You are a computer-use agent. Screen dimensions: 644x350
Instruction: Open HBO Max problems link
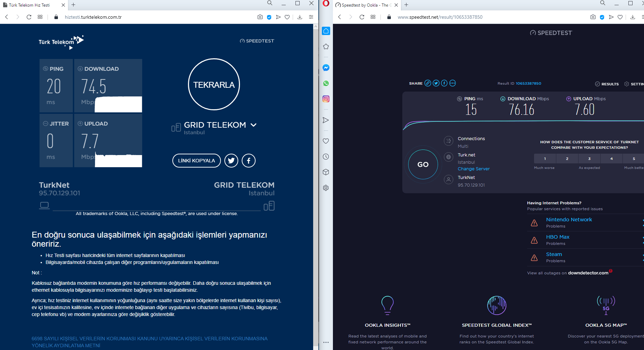[x=558, y=237]
